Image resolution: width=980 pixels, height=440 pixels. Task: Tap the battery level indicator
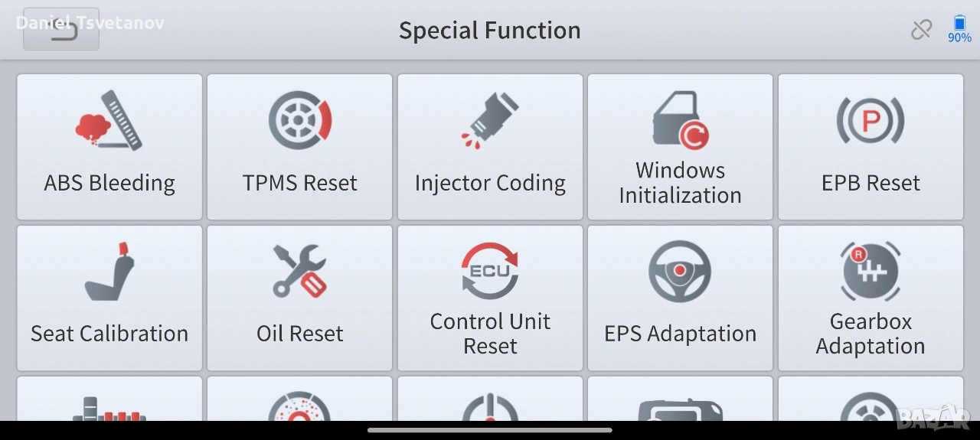tap(959, 30)
